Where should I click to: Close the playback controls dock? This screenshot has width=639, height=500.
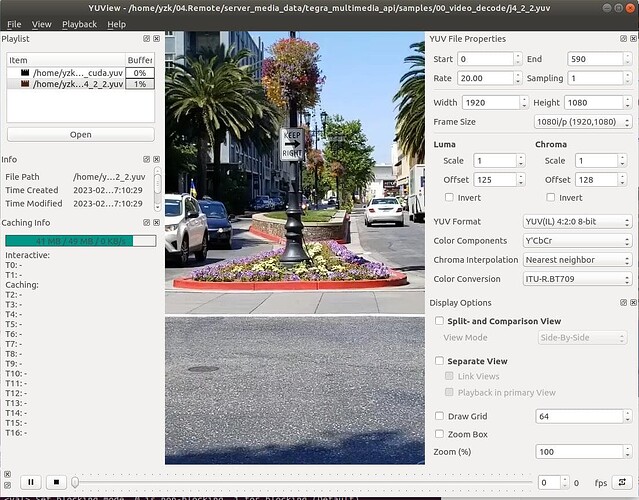[x=7, y=474]
